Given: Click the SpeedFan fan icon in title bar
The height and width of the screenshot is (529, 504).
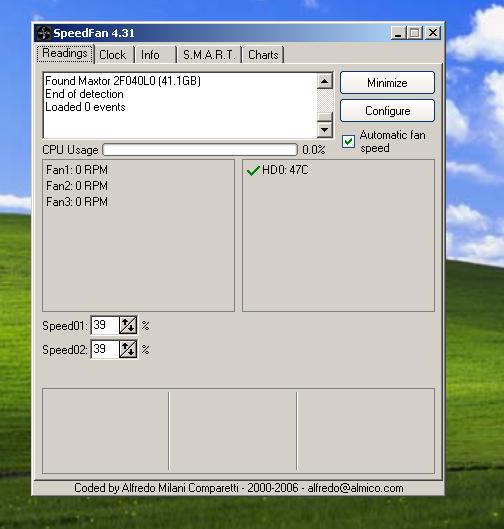Looking at the screenshot, I should [44, 33].
